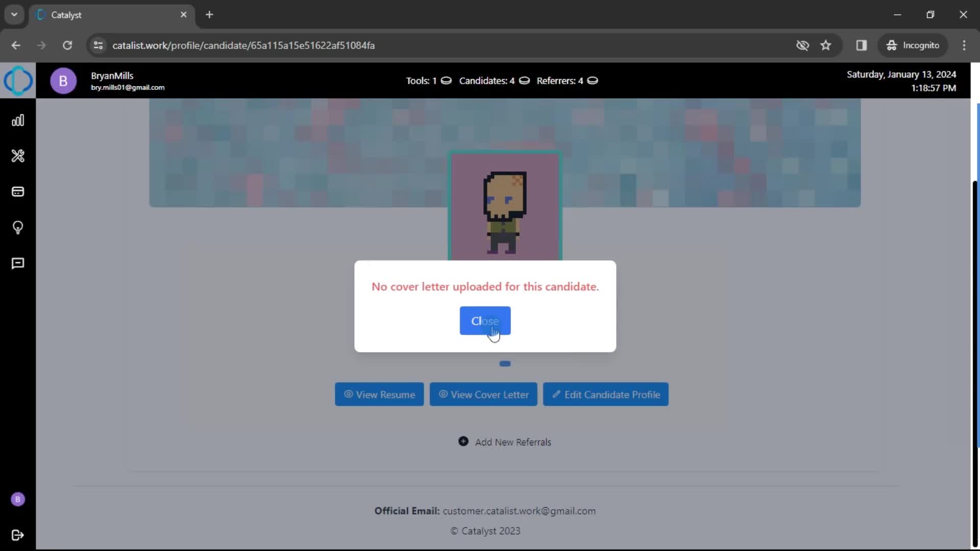980x551 pixels.
Task: Click the Share/Exit icon bottom sidebar
Action: [x=17, y=535]
